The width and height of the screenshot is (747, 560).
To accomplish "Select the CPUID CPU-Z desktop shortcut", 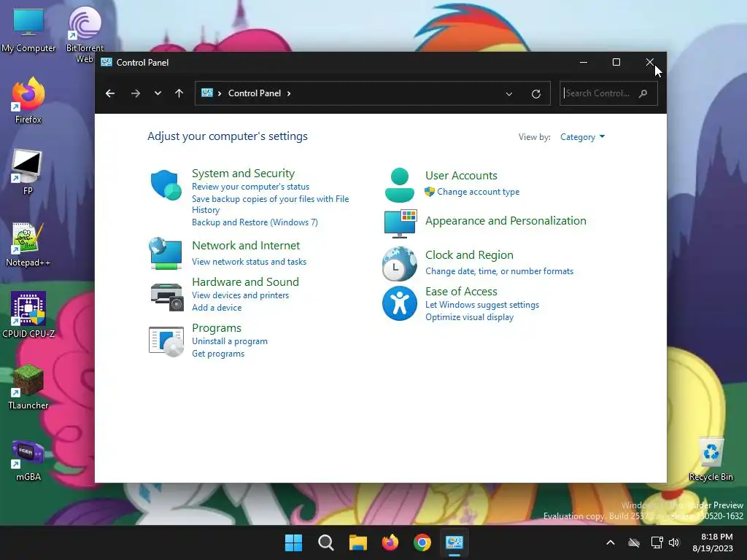I will point(28,315).
